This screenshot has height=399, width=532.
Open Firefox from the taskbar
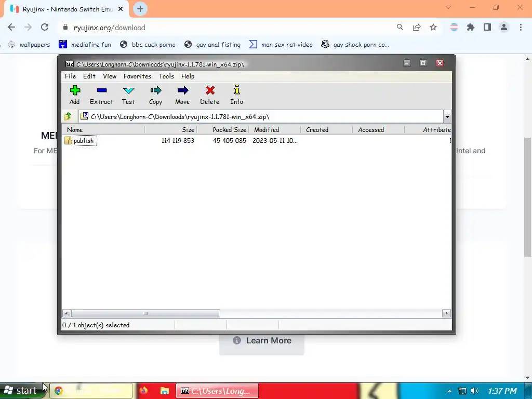[x=143, y=391]
